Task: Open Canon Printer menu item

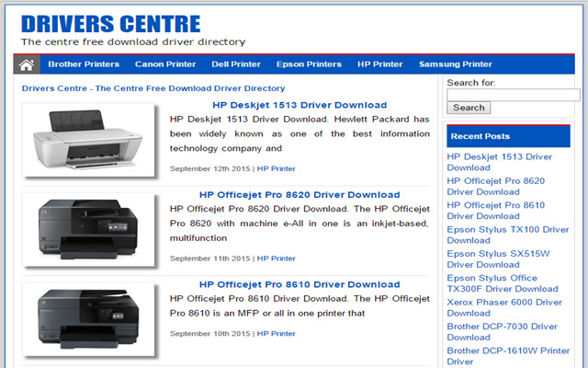Action: click(165, 64)
